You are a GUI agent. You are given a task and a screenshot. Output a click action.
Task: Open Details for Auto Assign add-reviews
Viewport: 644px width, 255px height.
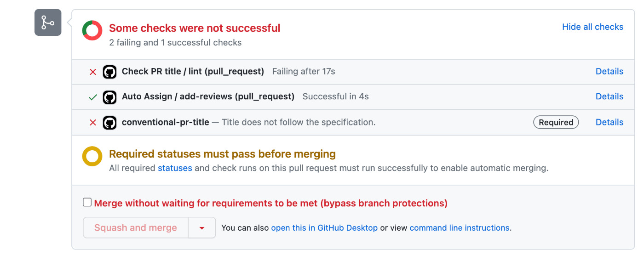[x=609, y=96]
